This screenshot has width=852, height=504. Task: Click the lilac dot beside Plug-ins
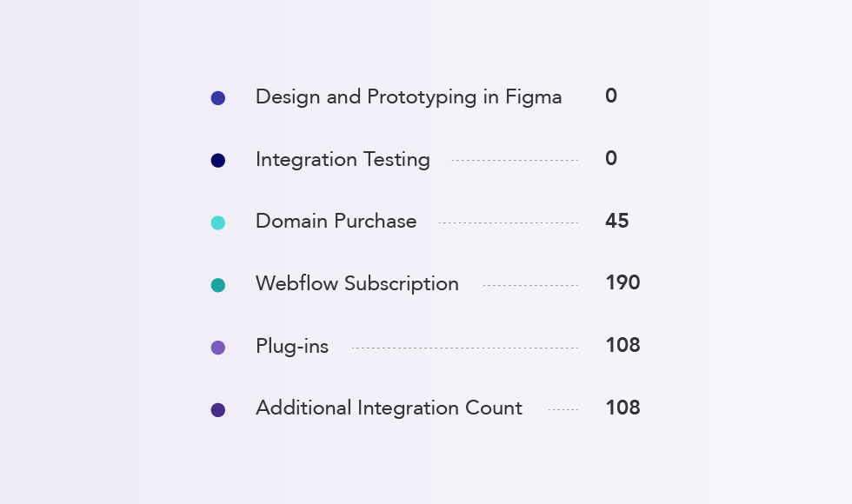click(x=218, y=348)
